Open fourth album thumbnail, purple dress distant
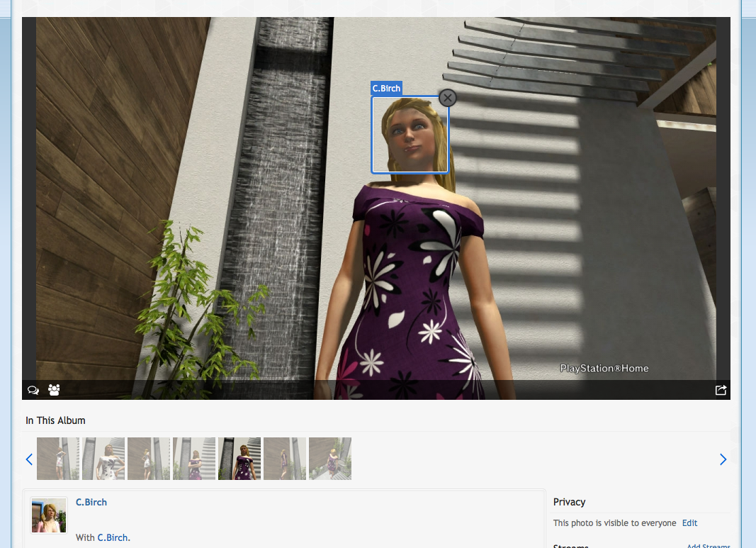Screen dimensions: 756x548 click(194, 459)
